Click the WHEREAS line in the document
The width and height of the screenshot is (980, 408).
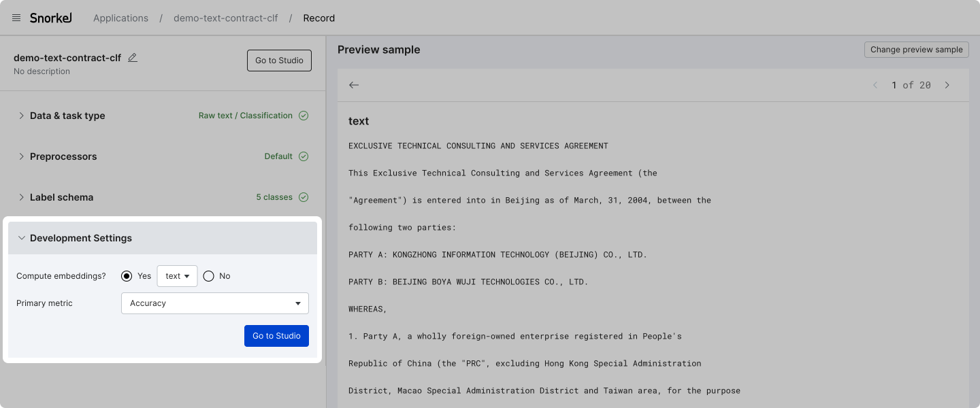click(367, 309)
